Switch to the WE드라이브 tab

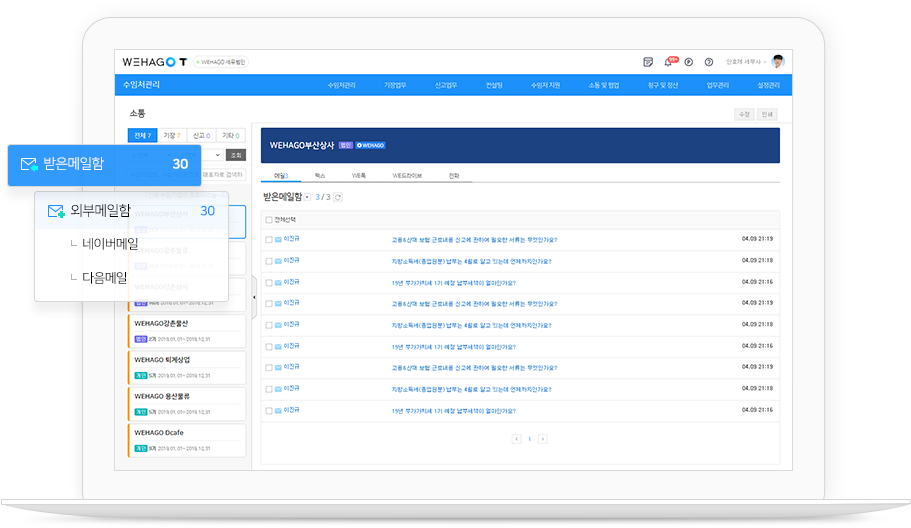pos(407,175)
